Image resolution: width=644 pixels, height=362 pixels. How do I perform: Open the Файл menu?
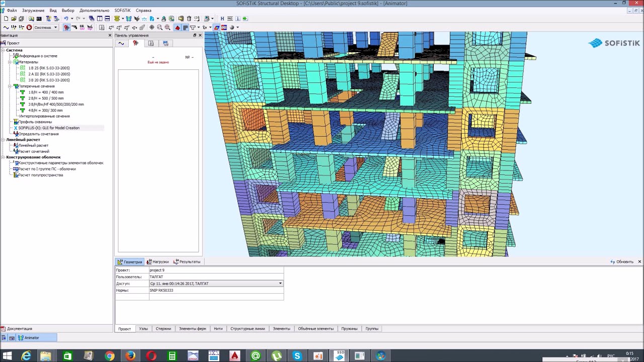(x=12, y=11)
